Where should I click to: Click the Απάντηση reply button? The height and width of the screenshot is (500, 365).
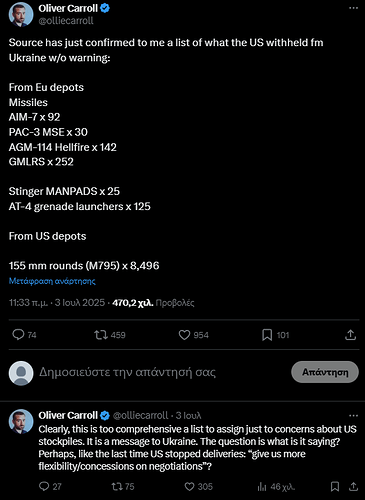click(325, 372)
